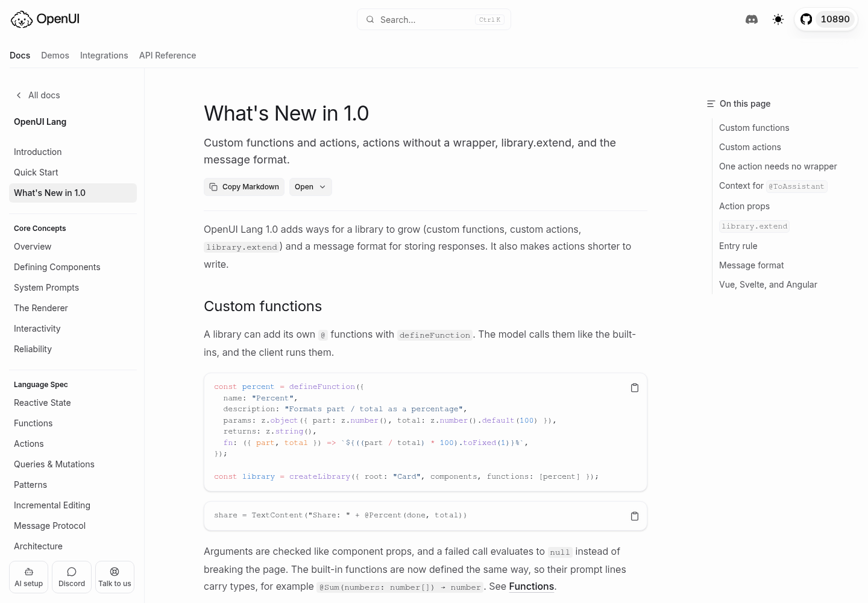Open the API Reference tab

coord(168,55)
